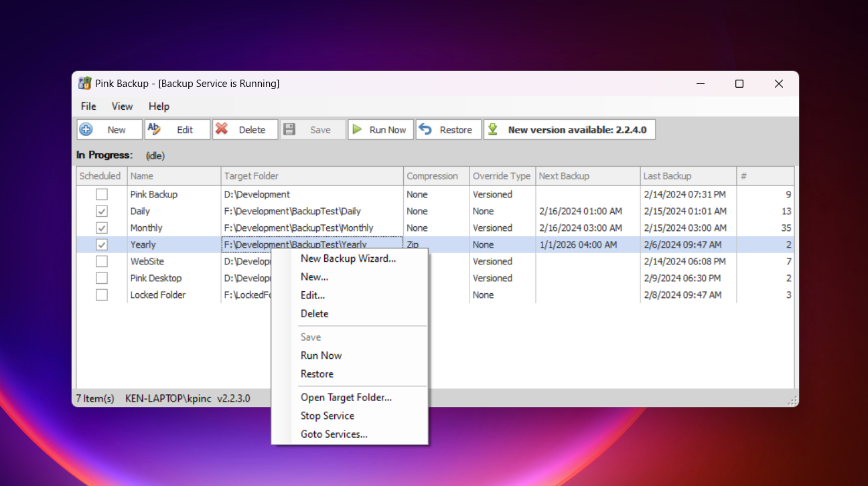868x486 pixels.
Task: Click the New backup toolbar icon
Action: click(86, 129)
